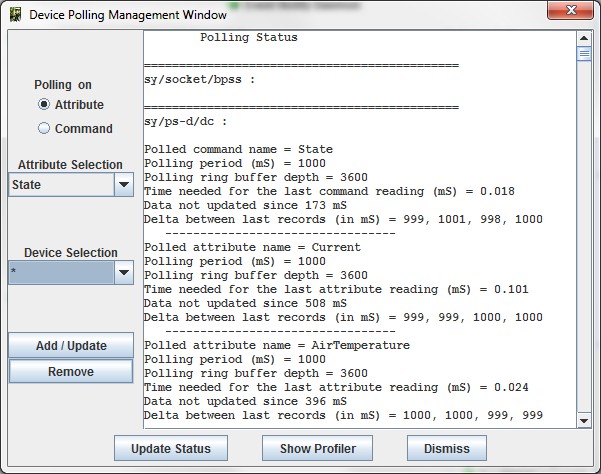
Task: Click the Polled attribute name = AirTemperature line
Action: [277, 345]
